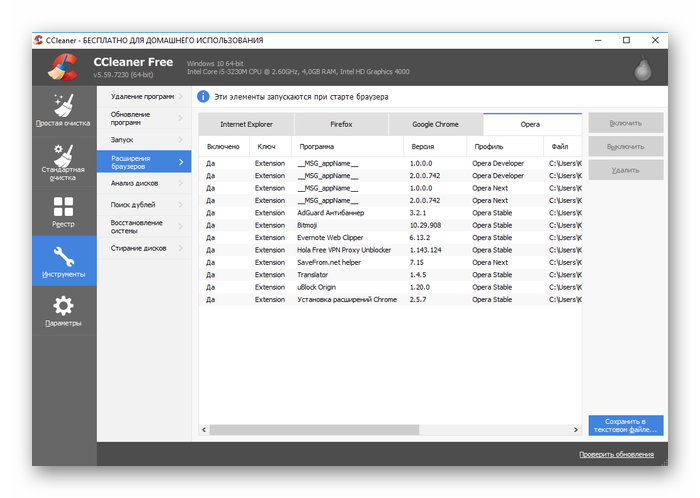Select the Bitmoji extension row
Image resolution: width=700 pixels, height=498 pixels.
[x=390, y=225]
